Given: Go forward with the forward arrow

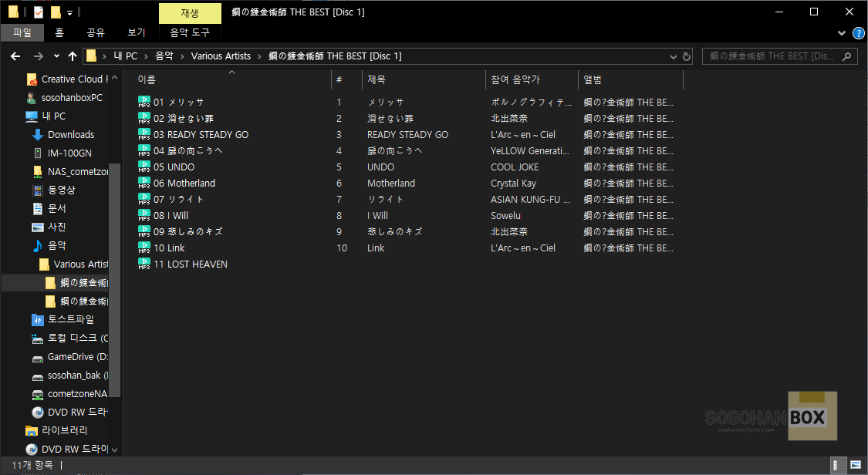Looking at the screenshot, I should (39, 56).
